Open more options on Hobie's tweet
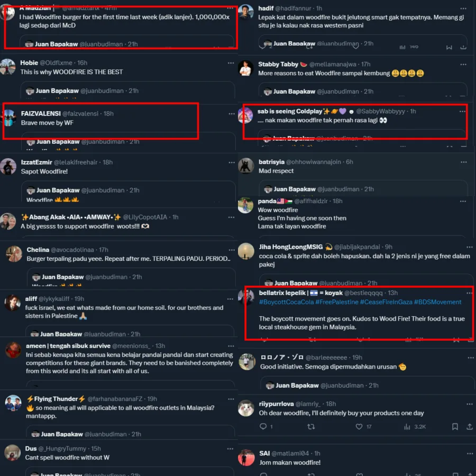This screenshot has height=476, width=476. [231, 63]
